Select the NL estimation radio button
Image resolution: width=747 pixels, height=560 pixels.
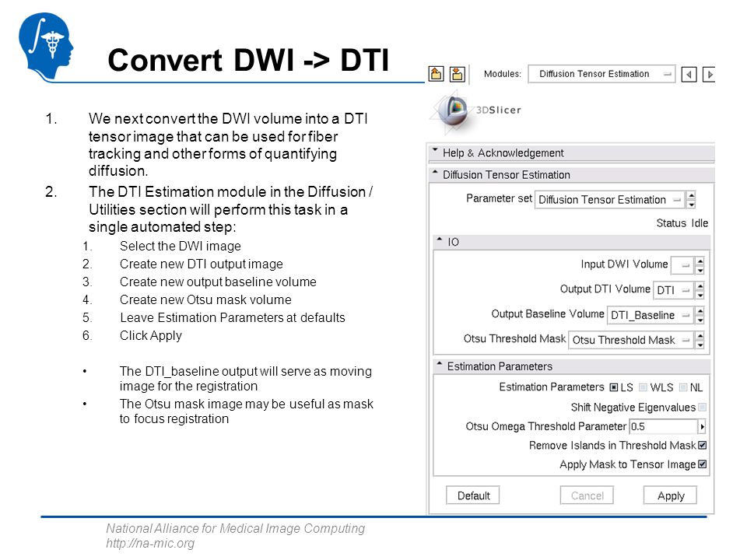click(683, 387)
